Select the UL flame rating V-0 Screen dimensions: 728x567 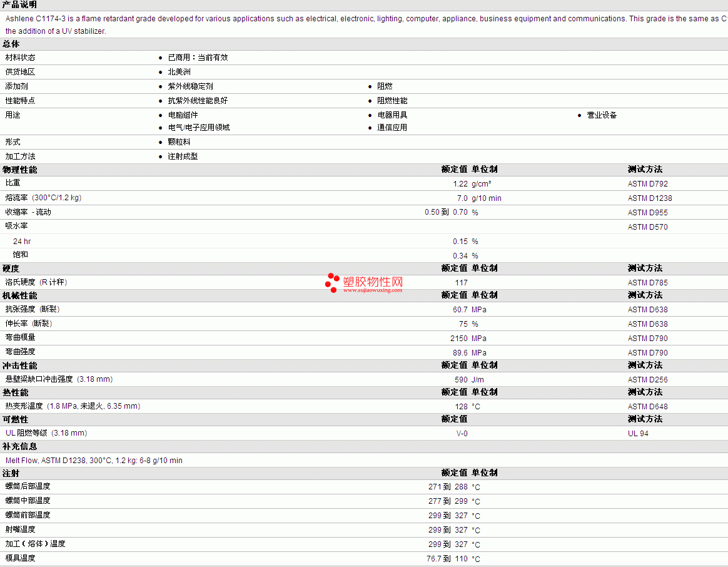[x=462, y=434]
